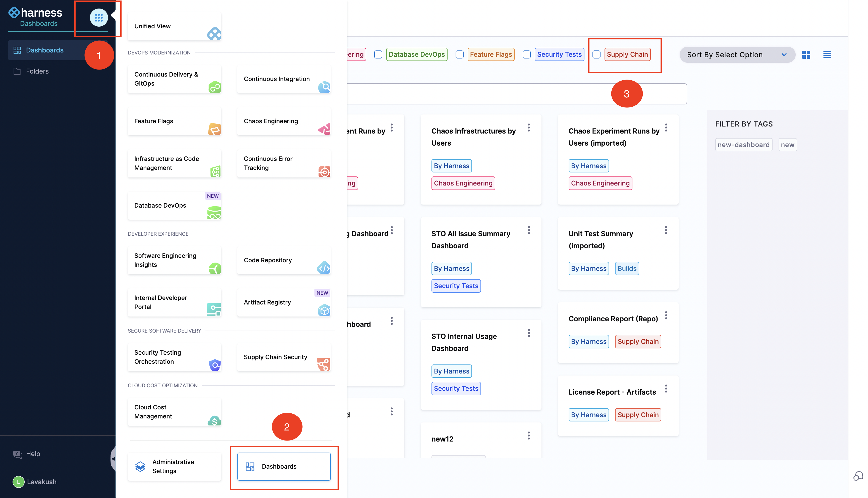868x498 pixels.
Task: Open options menu for Chaos Infrastructures by Users
Action: click(x=529, y=128)
